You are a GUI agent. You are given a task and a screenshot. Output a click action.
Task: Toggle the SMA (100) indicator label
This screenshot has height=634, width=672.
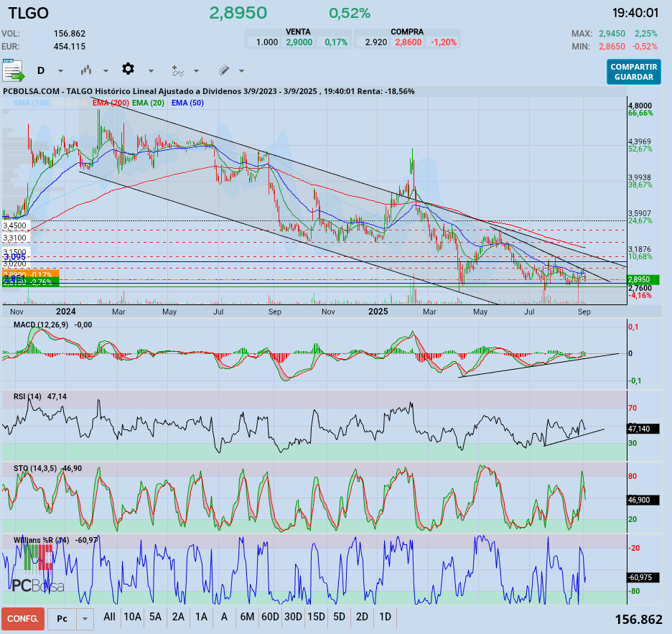click(x=32, y=103)
